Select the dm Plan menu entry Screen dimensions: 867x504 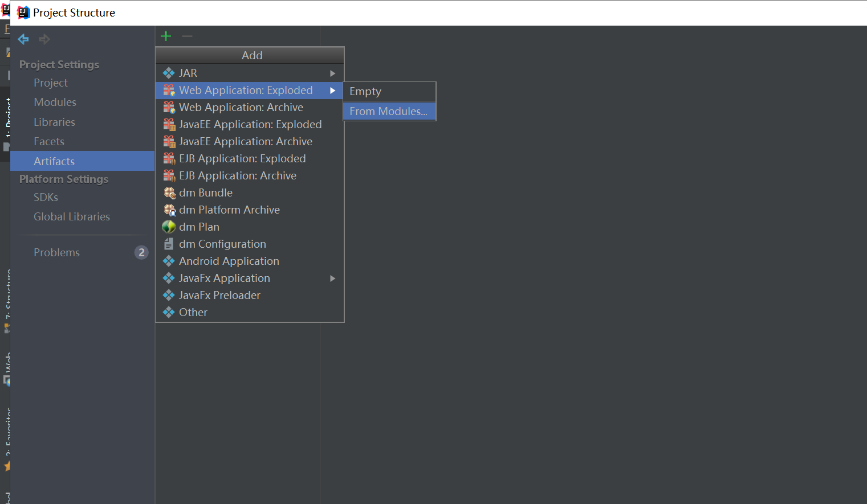(x=250, y=227)
